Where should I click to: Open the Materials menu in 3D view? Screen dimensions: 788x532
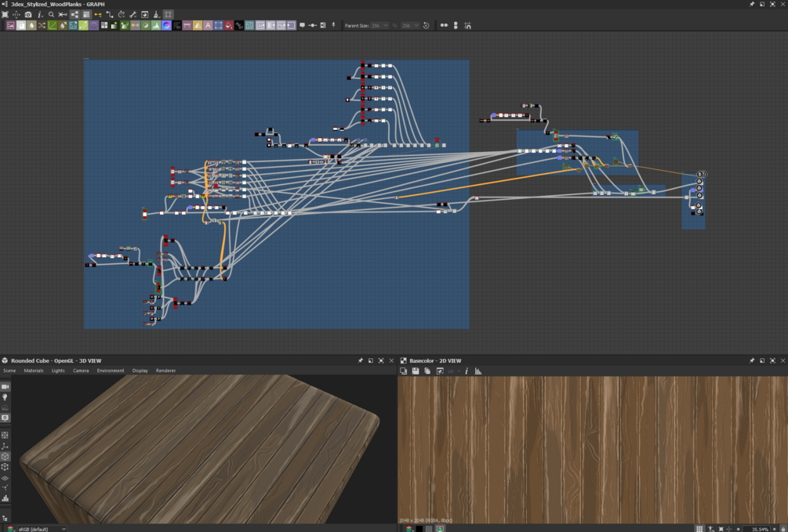[34, 371]
